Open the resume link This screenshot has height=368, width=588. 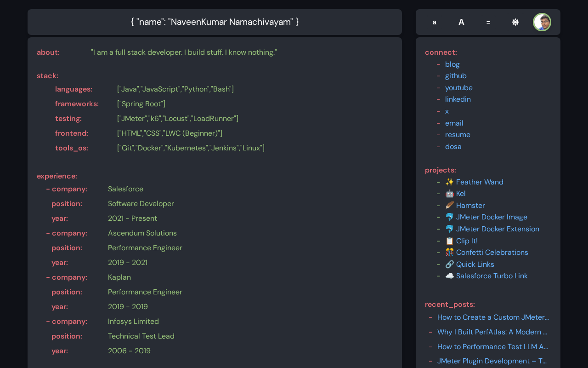pyautogui.click(x=458, y=135)
